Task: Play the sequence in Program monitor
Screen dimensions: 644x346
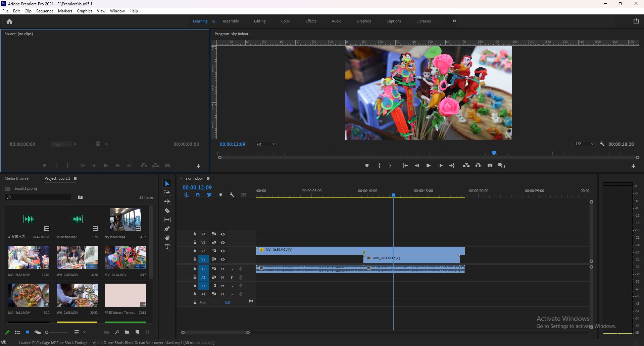Action: (x=428, y=166)
